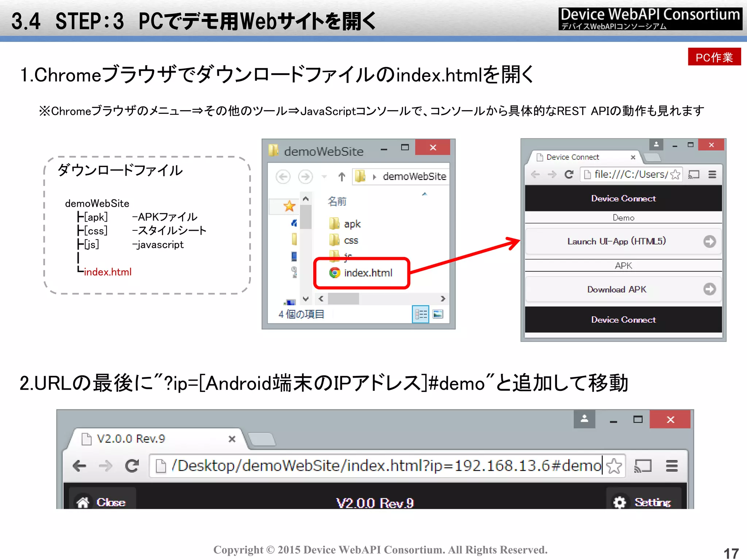The image size is (747, 560).
Task: Click 名前 column header
Action: [337, 201]
